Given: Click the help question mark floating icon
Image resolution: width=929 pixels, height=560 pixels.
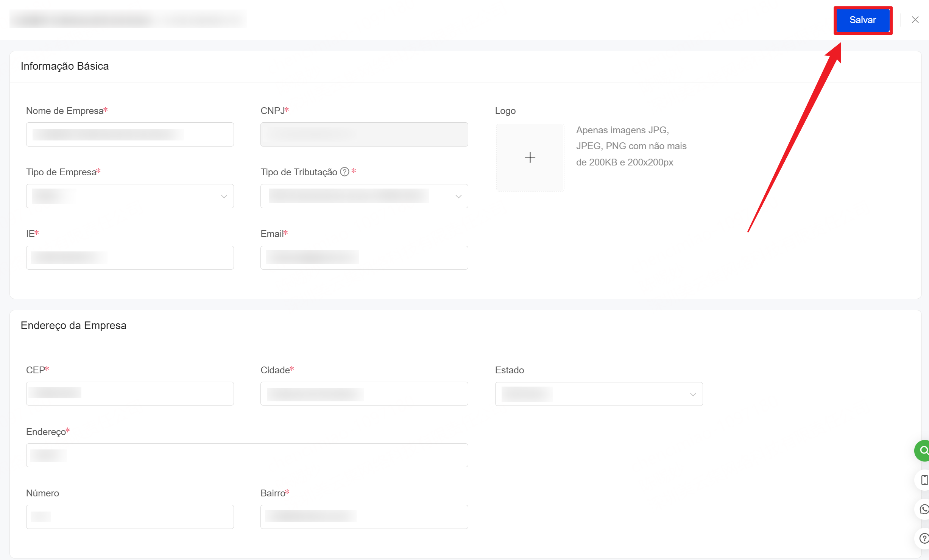Looking at the screenshot, I should point(924,538).
